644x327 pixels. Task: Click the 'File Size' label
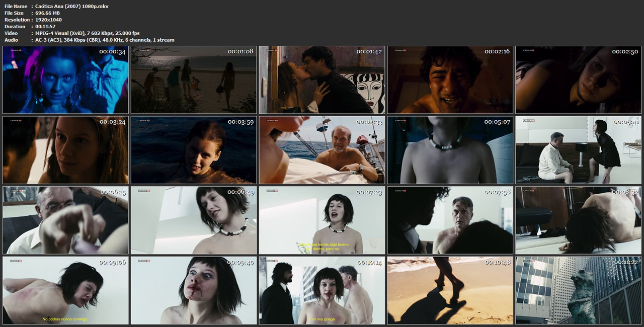14,13
